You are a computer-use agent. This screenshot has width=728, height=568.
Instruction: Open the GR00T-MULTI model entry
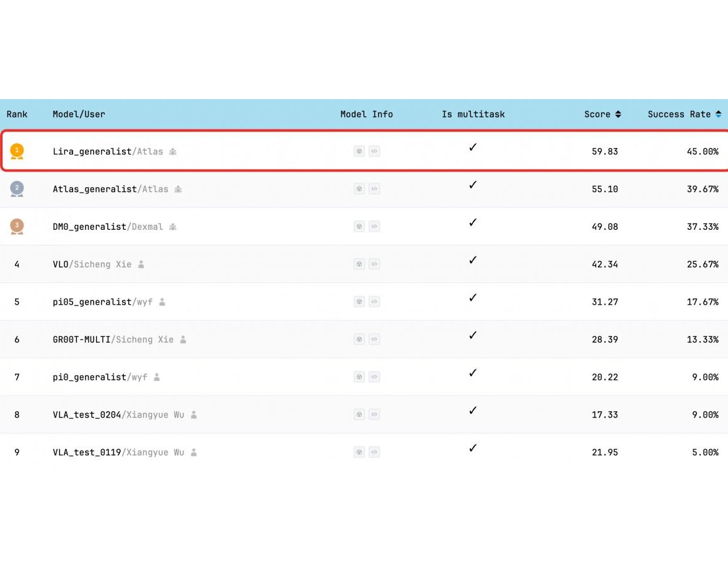click(81, 339)
